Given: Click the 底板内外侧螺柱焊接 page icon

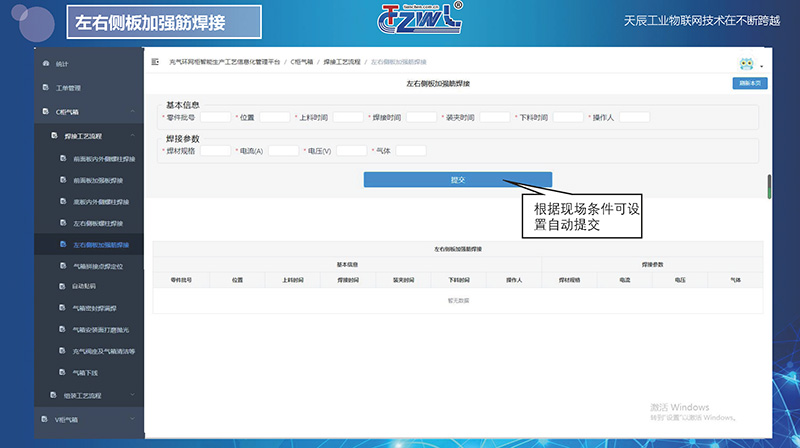Looking at the screenshot, I should pos(63,201).
